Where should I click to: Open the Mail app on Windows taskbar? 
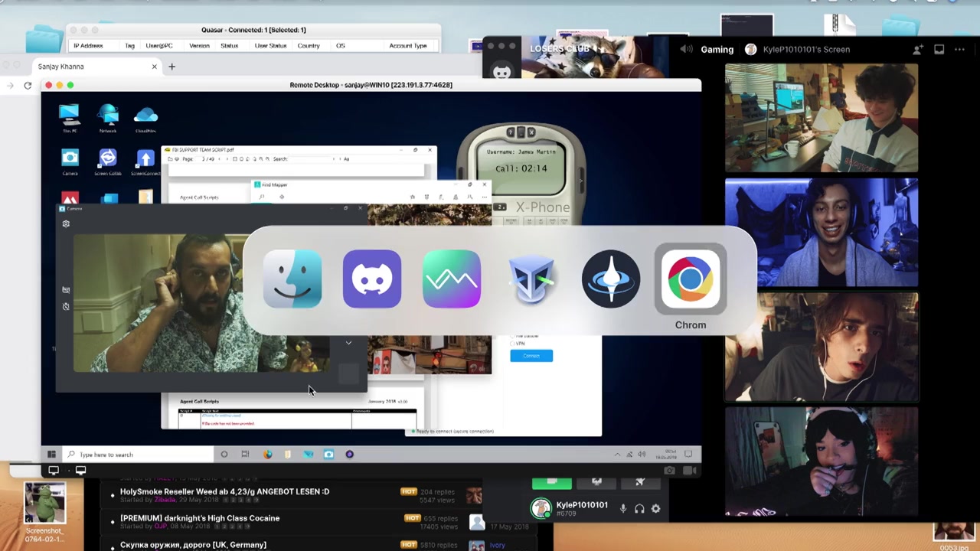point(308,454)
